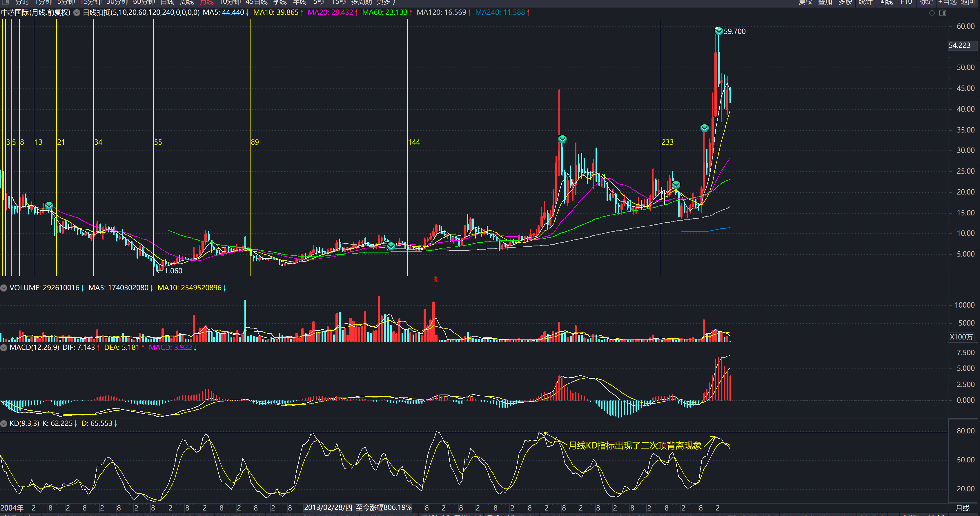Click the KD(9,3,3) indicator title
Image resolution: width=980 pixels, height=516 pixels.
point(24,424)
